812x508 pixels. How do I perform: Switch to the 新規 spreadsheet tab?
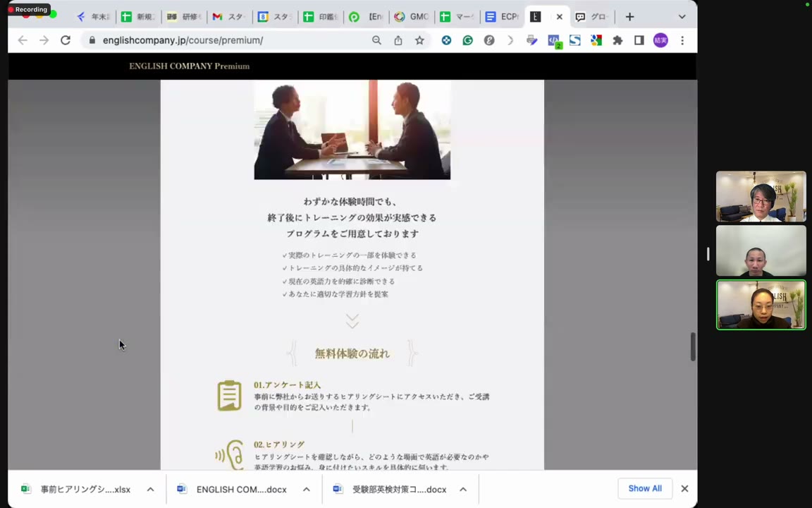(138, 17)
